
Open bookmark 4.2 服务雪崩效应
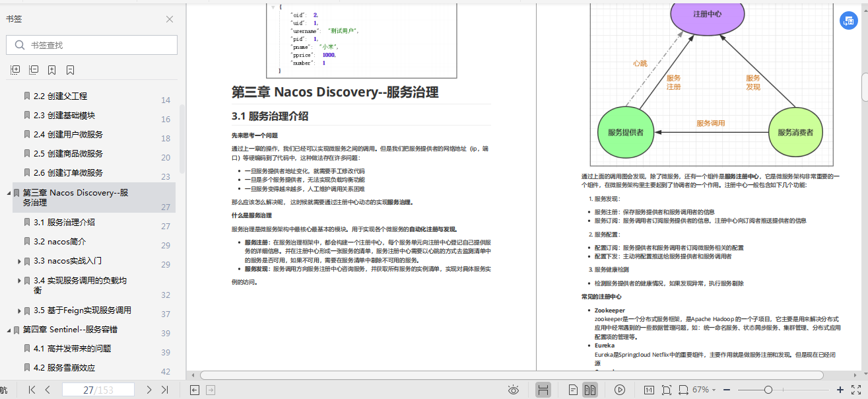[64, 367]
